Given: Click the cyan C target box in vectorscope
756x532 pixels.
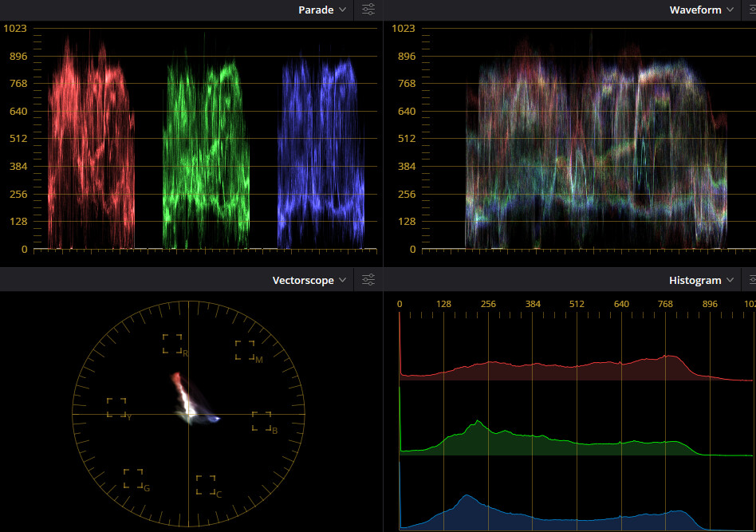Looking at the screenshot, I should click(x=206, y=485).
